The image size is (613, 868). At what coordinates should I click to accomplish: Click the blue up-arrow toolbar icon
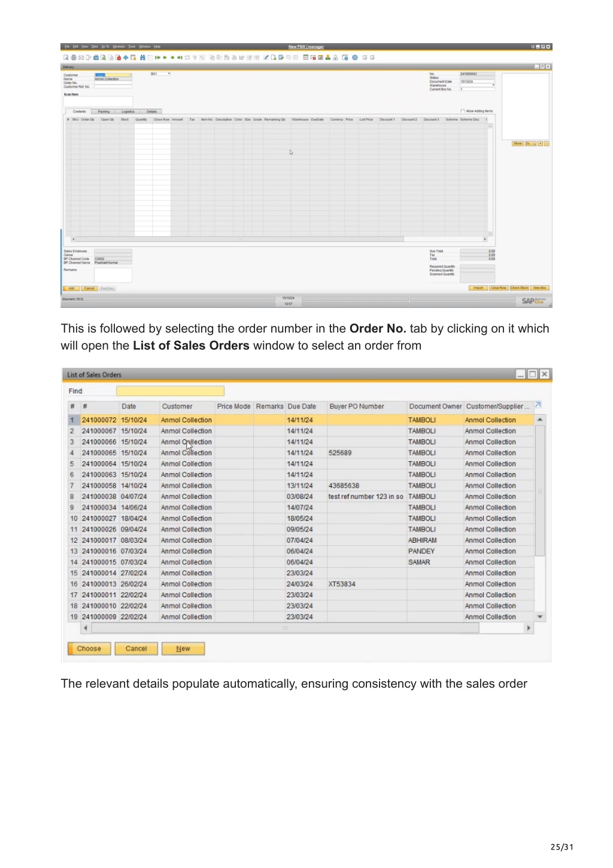pyautogui.click(x=126, y=58)
